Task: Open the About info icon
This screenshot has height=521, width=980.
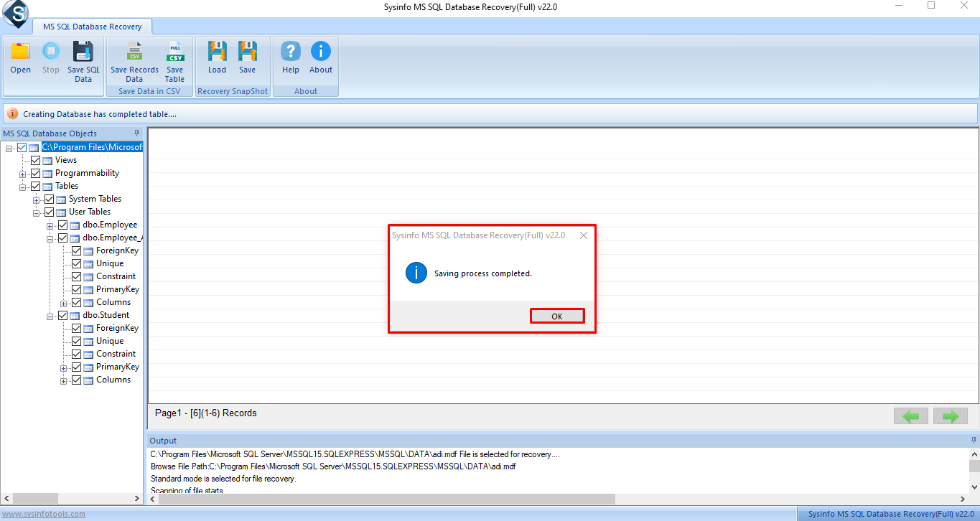Action: (321, 52)
